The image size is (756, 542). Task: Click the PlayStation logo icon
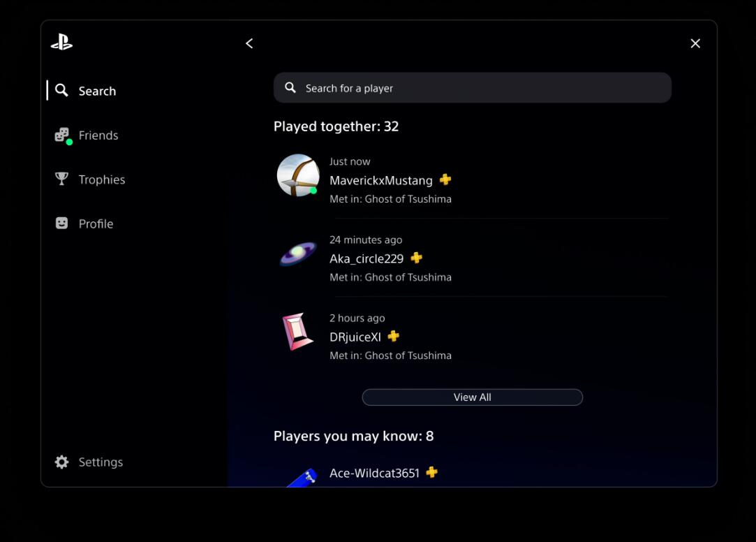pos(61,43)
